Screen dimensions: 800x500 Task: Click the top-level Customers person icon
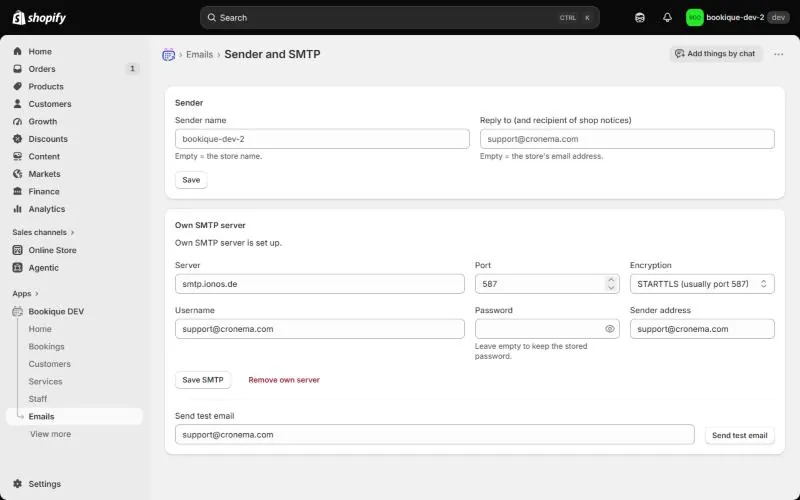click(17, 104)
